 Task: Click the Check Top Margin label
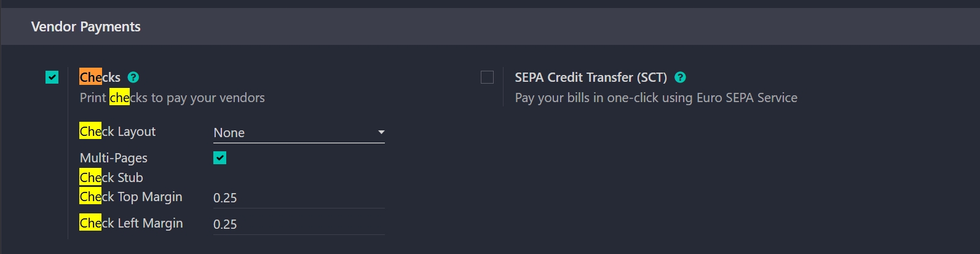tap(131, 197)
